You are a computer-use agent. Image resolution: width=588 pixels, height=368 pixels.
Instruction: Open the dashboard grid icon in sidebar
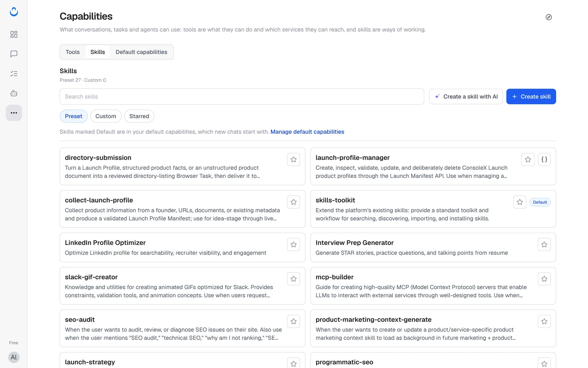pyautogui.click(x=14, y=34)
